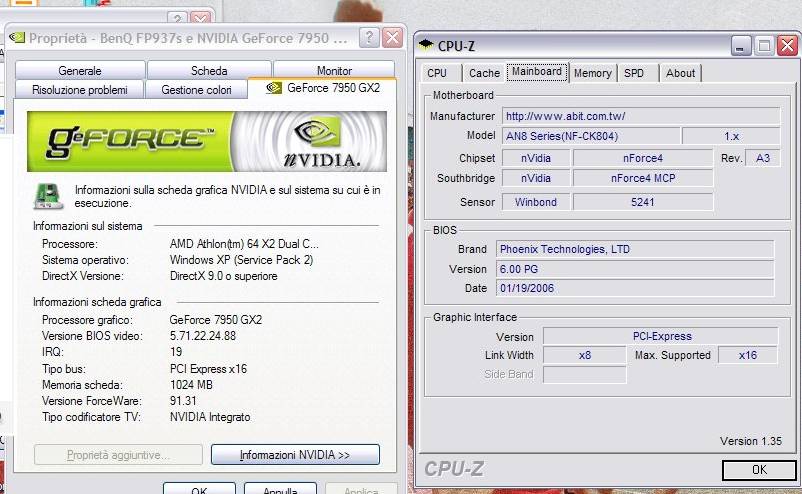Click the CPU-Z title bar icon

tap(426, 45)
